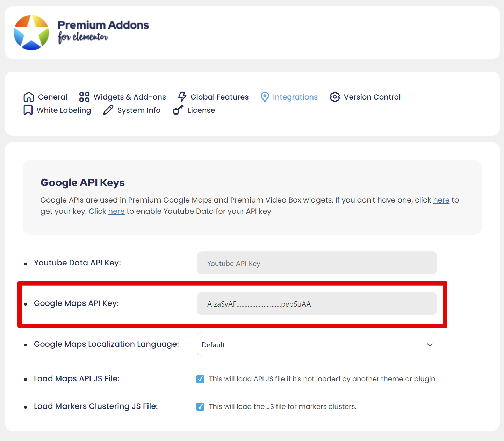Click the 'Youtube Data API Key:' label
The width and height of the screenshot is (504, 441).
(x=77, y=263)
